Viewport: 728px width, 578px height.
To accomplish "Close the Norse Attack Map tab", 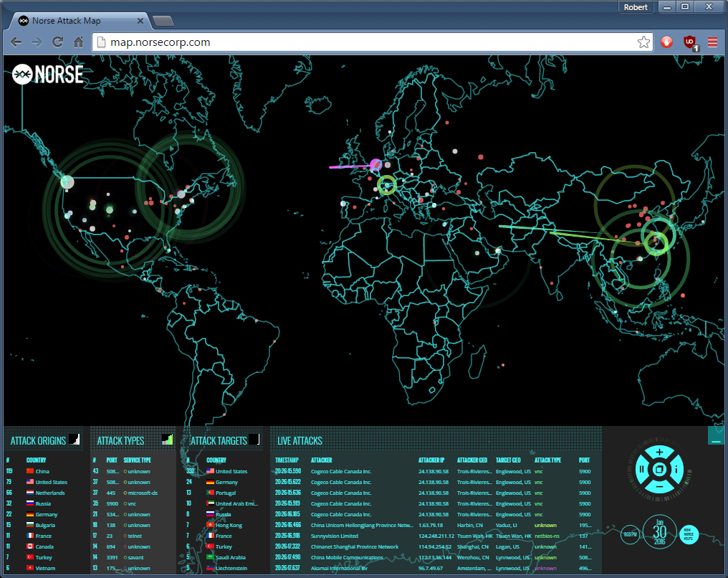I will (x=140, y=21).
